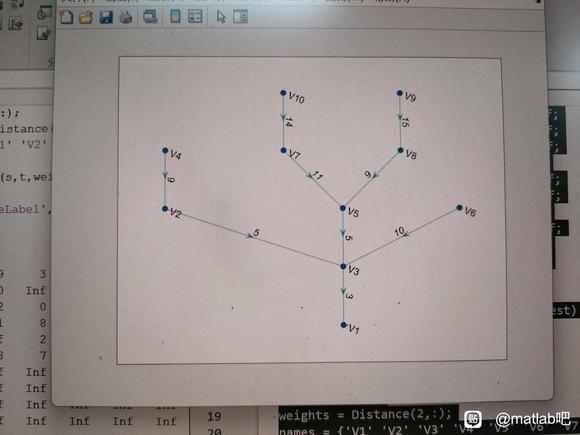Image resolution: width=580 pixels, height=435 pixels.
Task: Save the figure using the floppy disk icon
Action: point(106,17)
